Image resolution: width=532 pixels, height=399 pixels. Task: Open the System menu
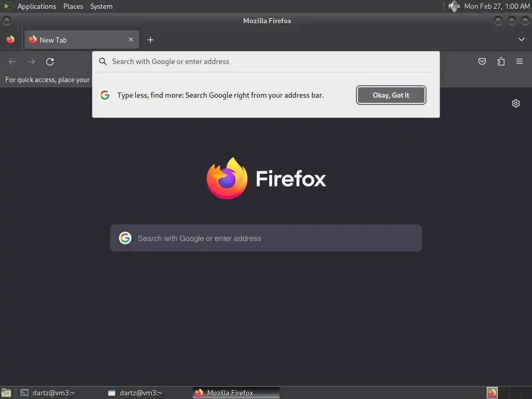pos(101,6)
